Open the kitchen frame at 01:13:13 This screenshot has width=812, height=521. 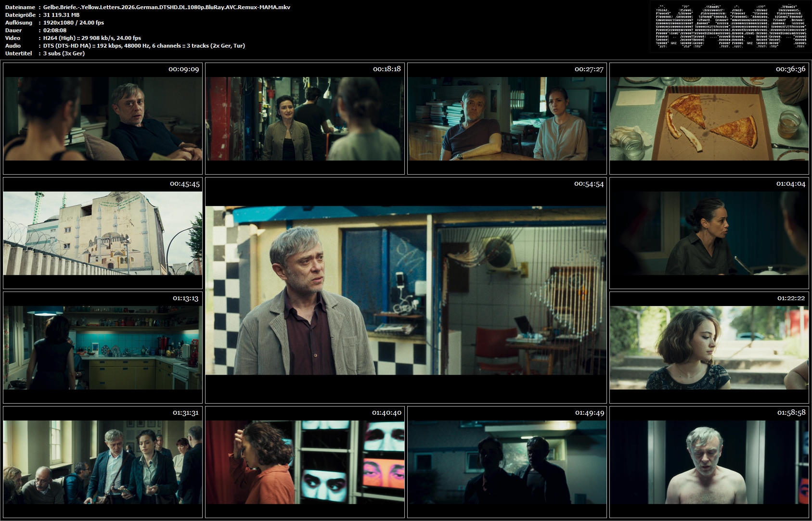[103, 348]
